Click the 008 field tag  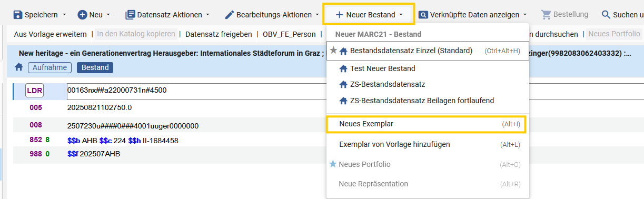pyautogui.click(x=36, y=125)
